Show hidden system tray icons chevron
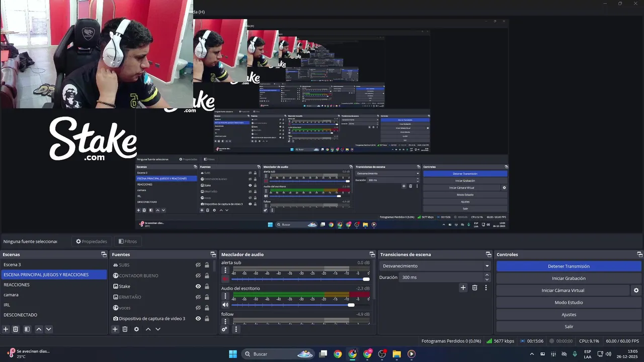 tap(532, 354)
